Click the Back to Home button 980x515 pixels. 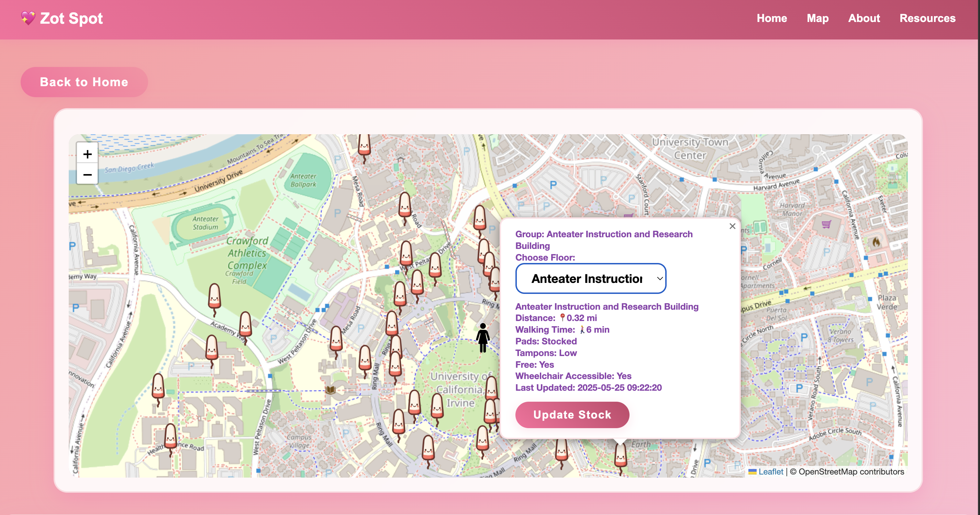pyautogui.click(x=84, y=82)
